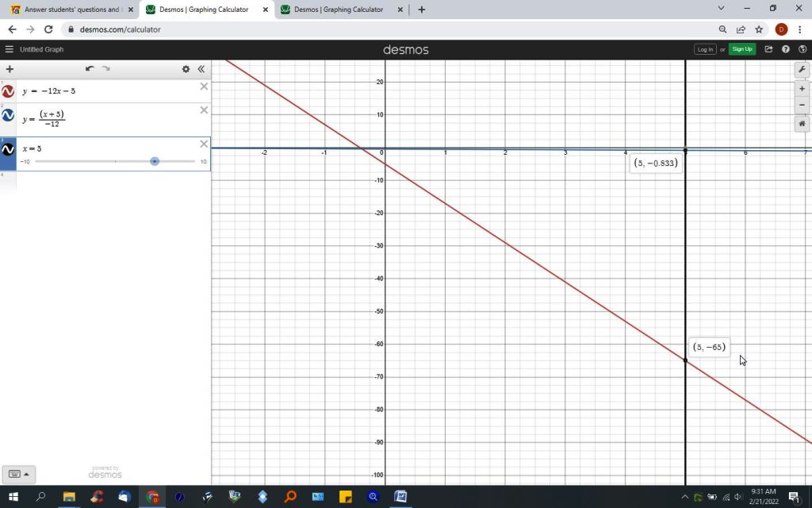The image size is (812, 508).
Task: Open the tab search dropdown
Action: coord(721,8)
